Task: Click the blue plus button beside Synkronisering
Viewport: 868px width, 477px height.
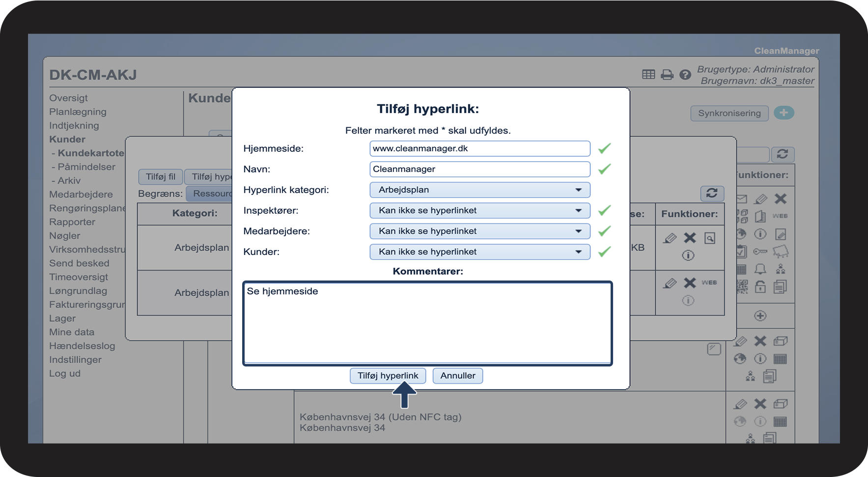Action: point(784,113)
